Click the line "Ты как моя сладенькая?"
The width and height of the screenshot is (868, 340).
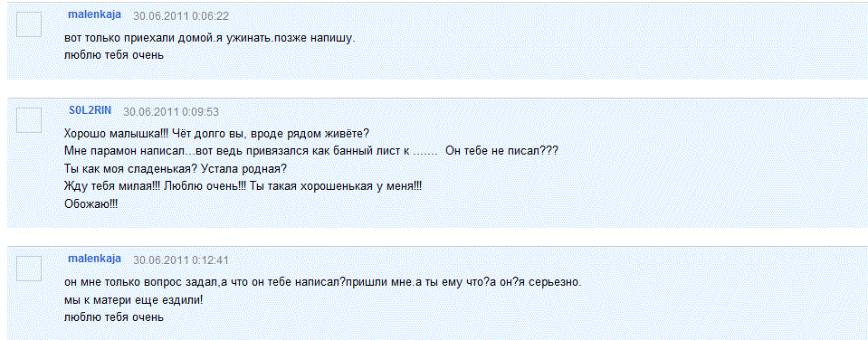click(176, 168)
